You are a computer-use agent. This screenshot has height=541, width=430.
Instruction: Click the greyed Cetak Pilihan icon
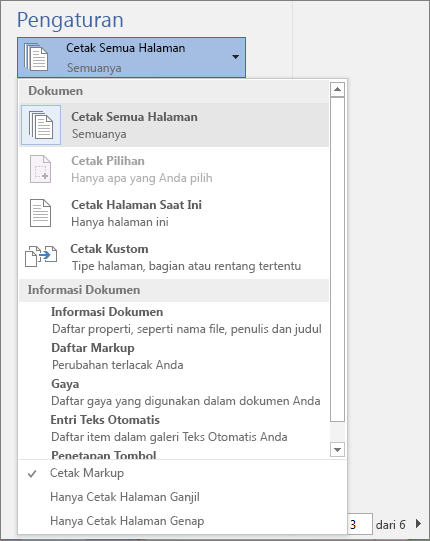point(40,169)
